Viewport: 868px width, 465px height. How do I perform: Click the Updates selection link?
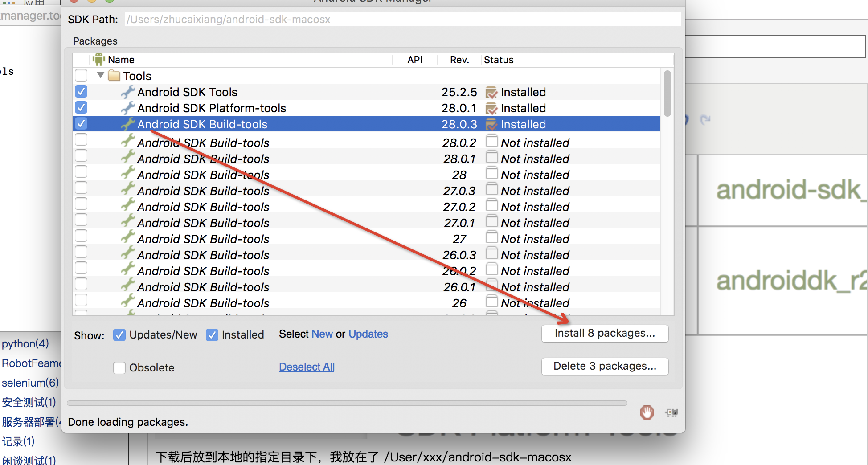[368, 334]
